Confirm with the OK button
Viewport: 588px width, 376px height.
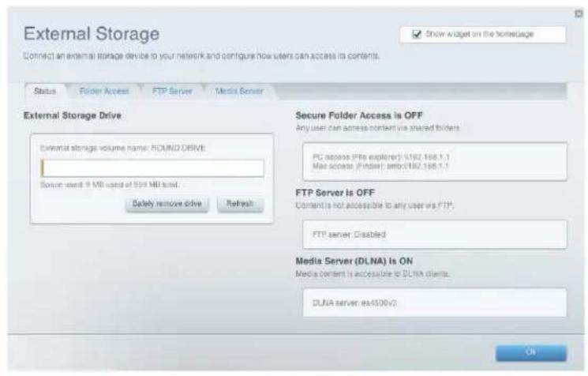coord(530,352)
